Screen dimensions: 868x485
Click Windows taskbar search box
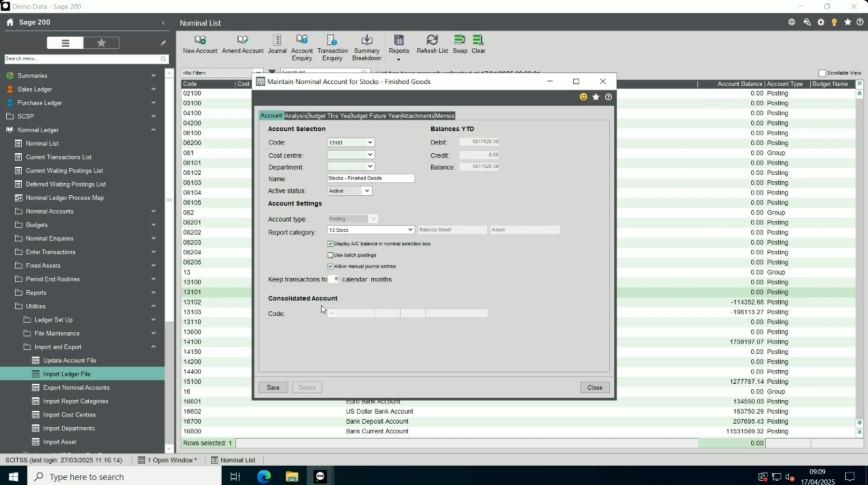[124, 476]
